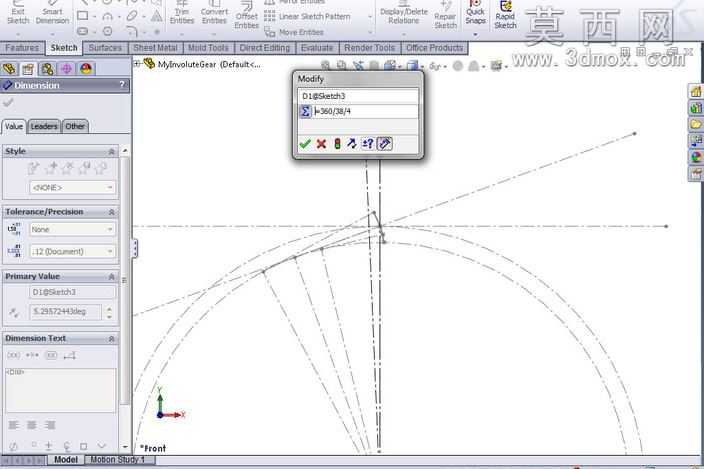Click the Offset Text icon
Viewport: 704px width, 469px height.
pos(70,355)
